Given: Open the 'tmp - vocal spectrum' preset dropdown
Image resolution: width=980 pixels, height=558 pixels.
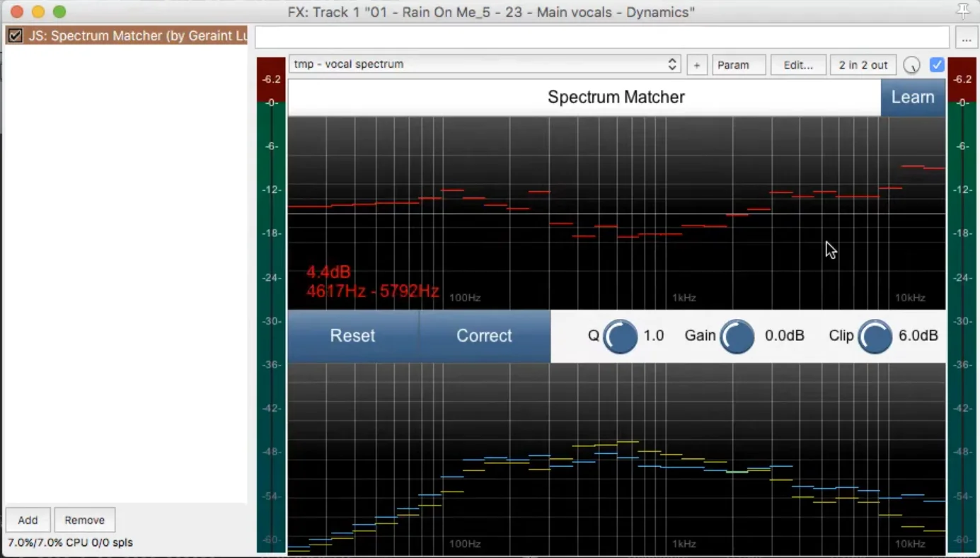Looking at the screenshot, I should coord(485,64).
